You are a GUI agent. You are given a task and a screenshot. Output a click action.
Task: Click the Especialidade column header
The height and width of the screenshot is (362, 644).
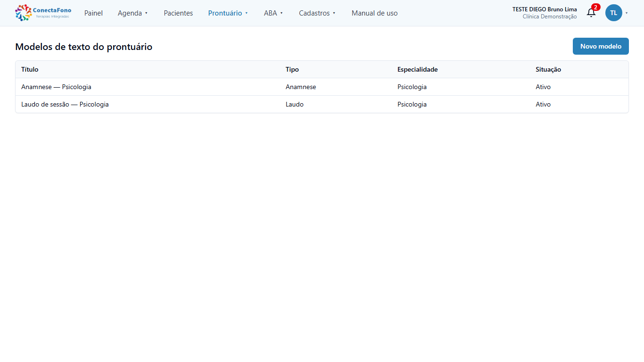418,69
